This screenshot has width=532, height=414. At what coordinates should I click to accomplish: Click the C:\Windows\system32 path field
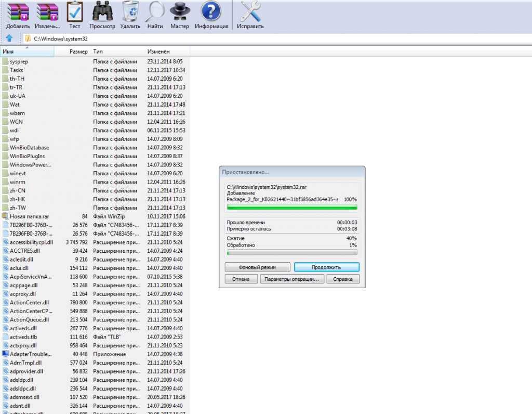click(x=278, y=38)
